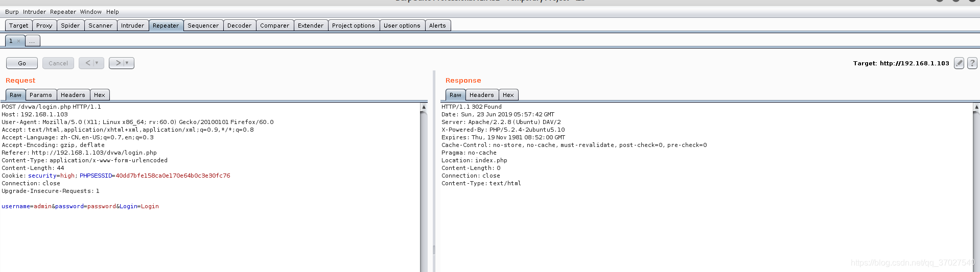Click Go to send request
Image resolution: width=980 pixels, height=272 pixels.
[x=22, y=63]
